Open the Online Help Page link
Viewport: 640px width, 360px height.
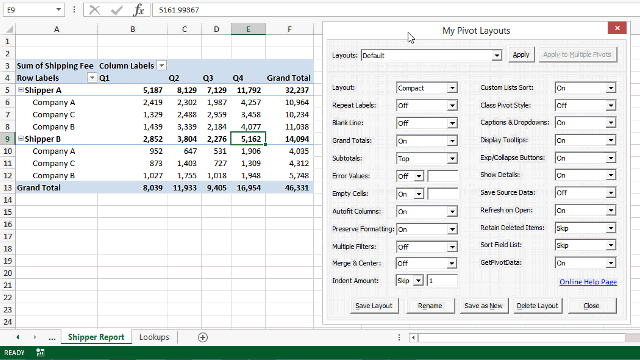click(x=588, y=282)
